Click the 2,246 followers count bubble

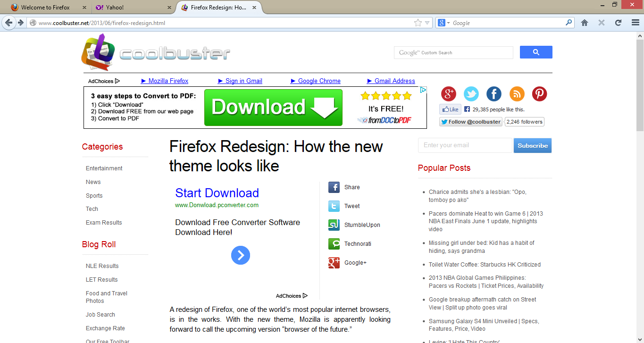[x=524, y=122]
